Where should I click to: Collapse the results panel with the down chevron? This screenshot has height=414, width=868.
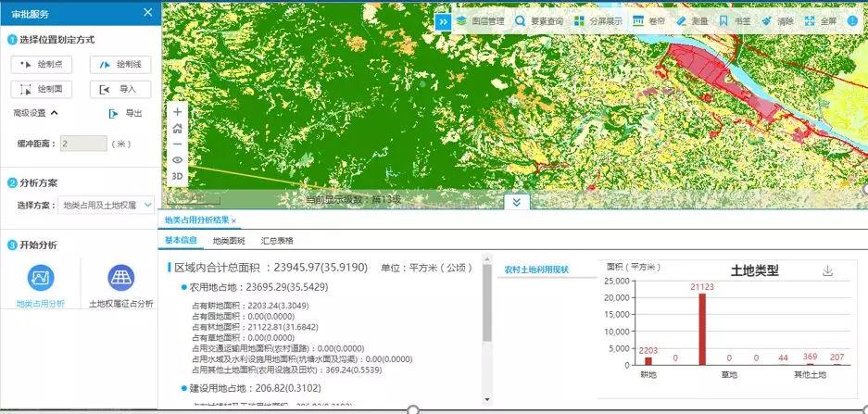(x=517, y=202)
